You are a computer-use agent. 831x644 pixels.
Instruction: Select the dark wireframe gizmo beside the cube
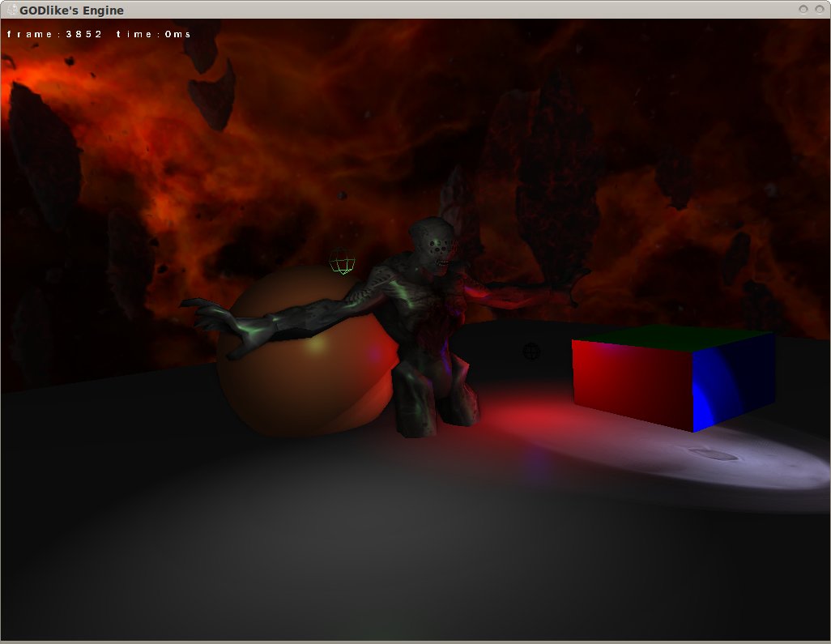(531, 351)
